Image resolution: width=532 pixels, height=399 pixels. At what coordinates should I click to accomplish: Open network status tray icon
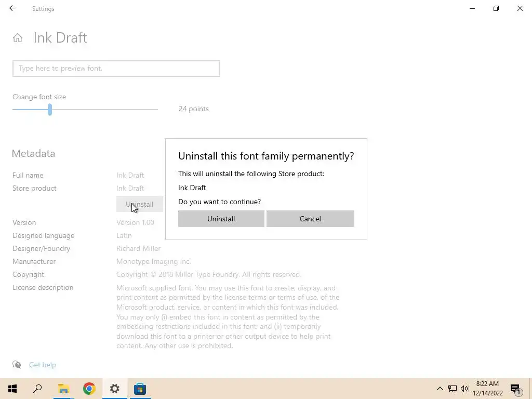tap(453, 389)
